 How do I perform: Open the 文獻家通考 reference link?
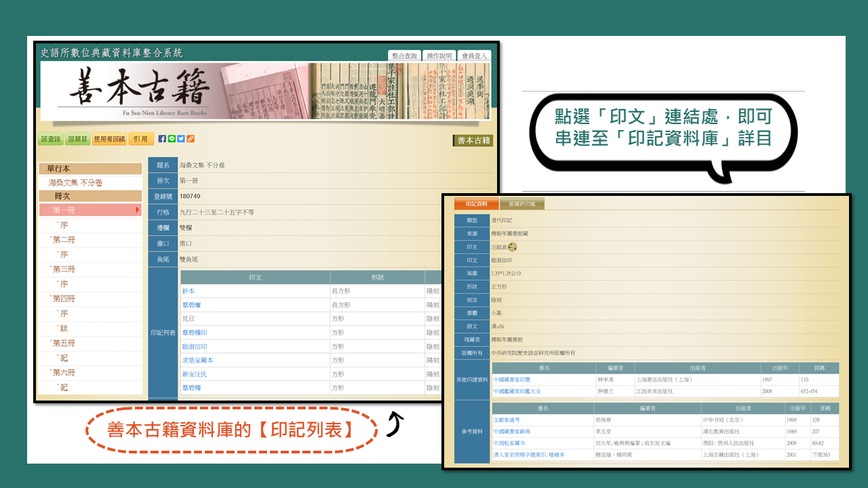coord(507,421)
